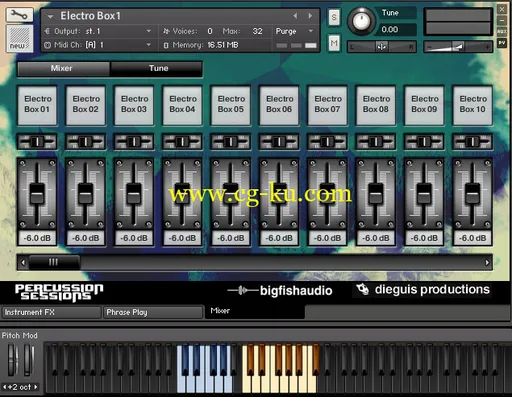Shift keyboard octave up with right arrow

pos(36,387)
